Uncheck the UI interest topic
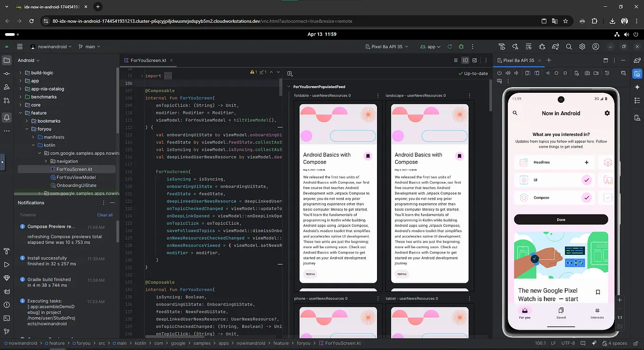Screen dimensions: 644x350 pyautogui.click(x=587, y=180)
